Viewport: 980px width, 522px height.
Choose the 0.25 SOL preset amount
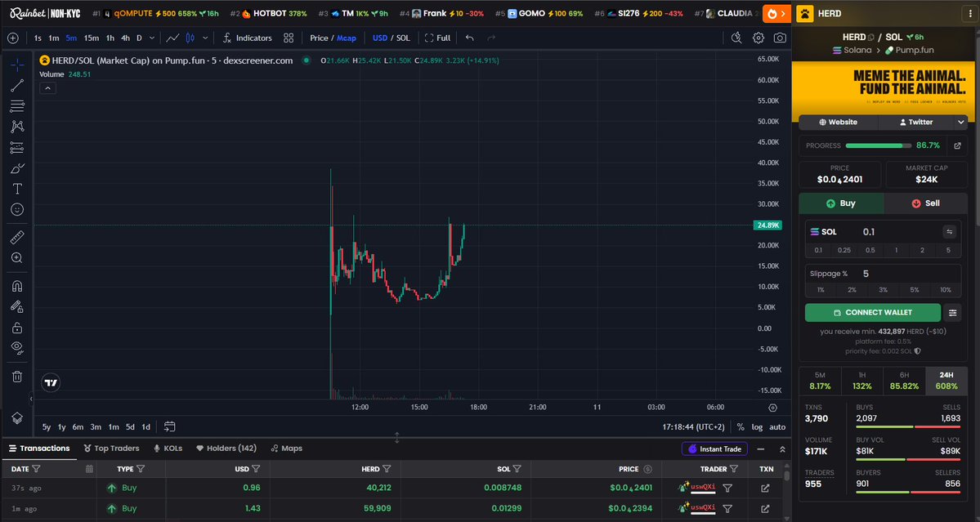pos(844,251)
